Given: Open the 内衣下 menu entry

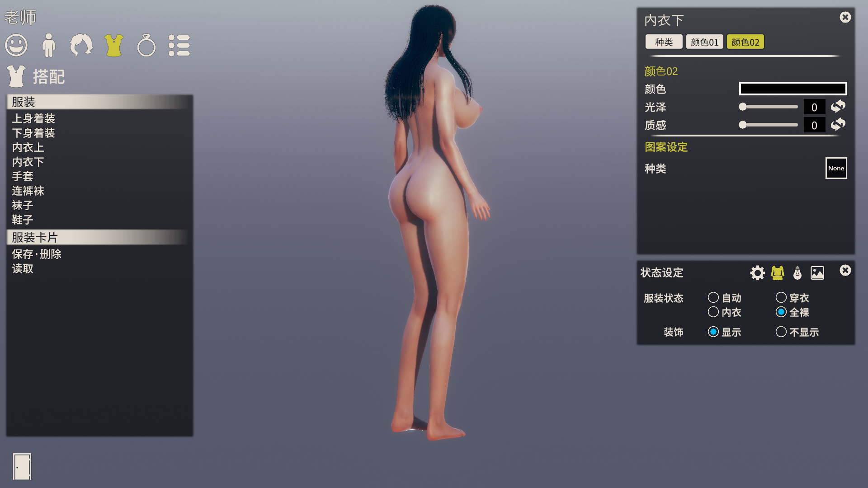Looking at the screenshot, I should coord(28,162).
